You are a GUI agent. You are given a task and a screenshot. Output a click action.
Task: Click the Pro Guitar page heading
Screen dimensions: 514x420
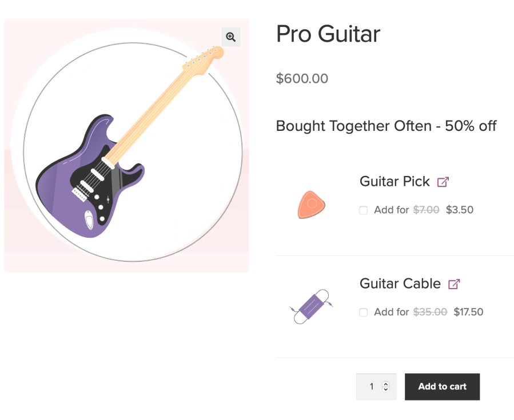click(328, 34)
